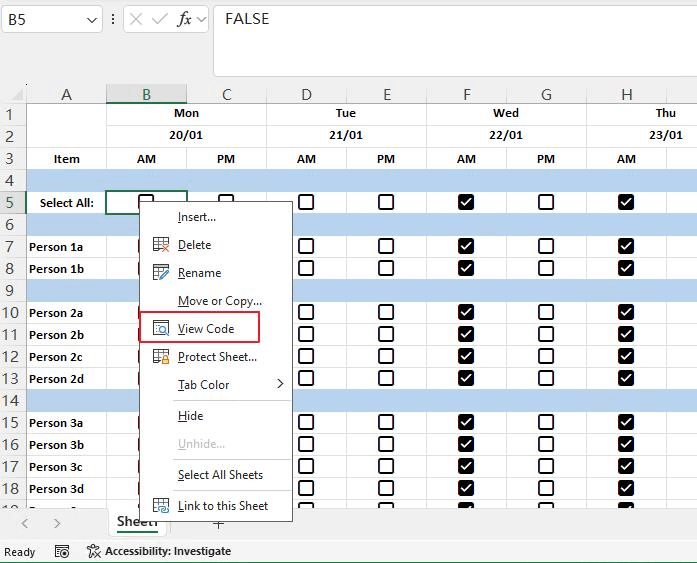Click the 21/01 date cell
Screen dimensions: 697x563
click(346, 135)
